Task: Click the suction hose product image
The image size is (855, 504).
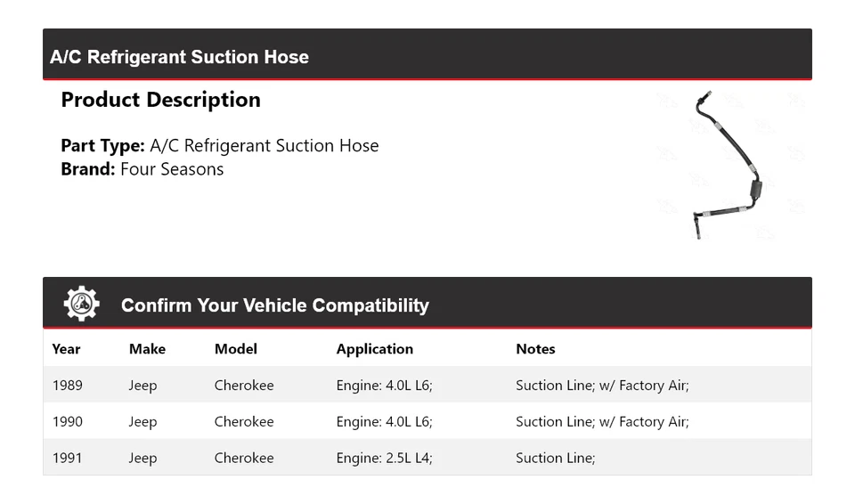Action: point(728,166)
